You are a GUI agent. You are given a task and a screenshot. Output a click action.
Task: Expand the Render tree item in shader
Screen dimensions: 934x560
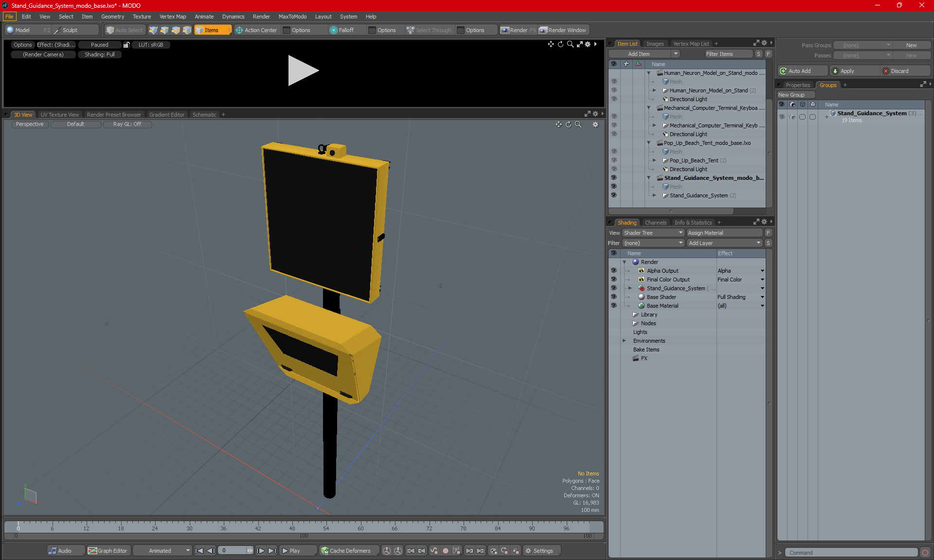624,262
